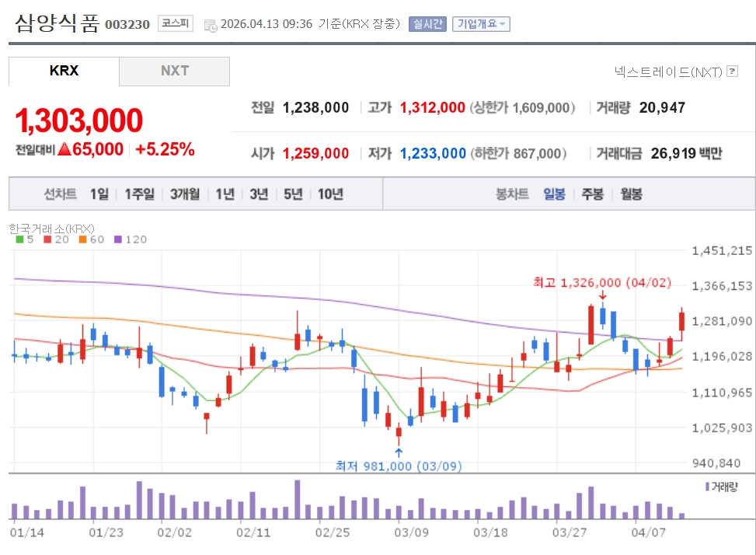Select the 3개월 line chart range
The height and width of the screenshot is (555, 756).
click(x=185, y=194)
